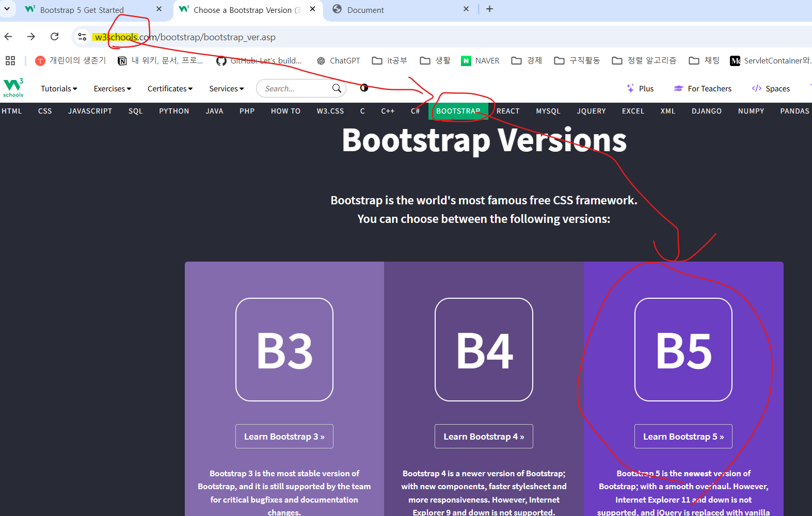This screenshot has height=516, width=812.
Task: Select REACT in the topic bar
Action: (508, 111)
